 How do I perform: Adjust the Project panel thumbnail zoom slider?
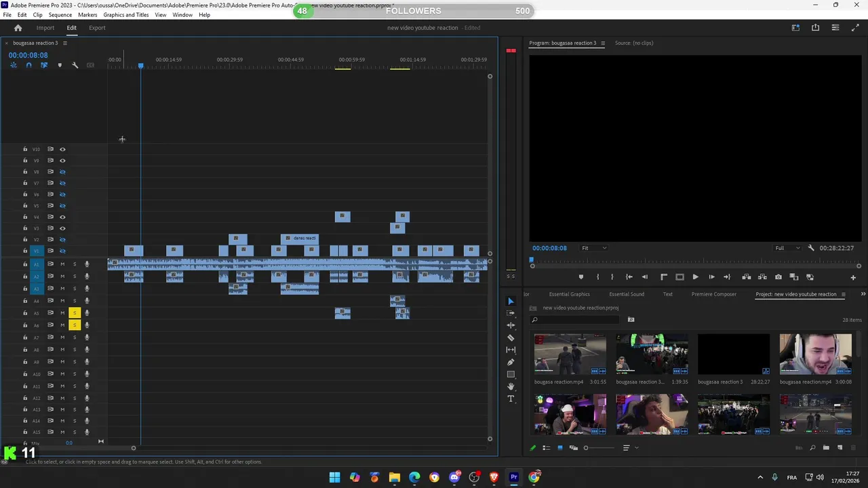pos(600,447)
